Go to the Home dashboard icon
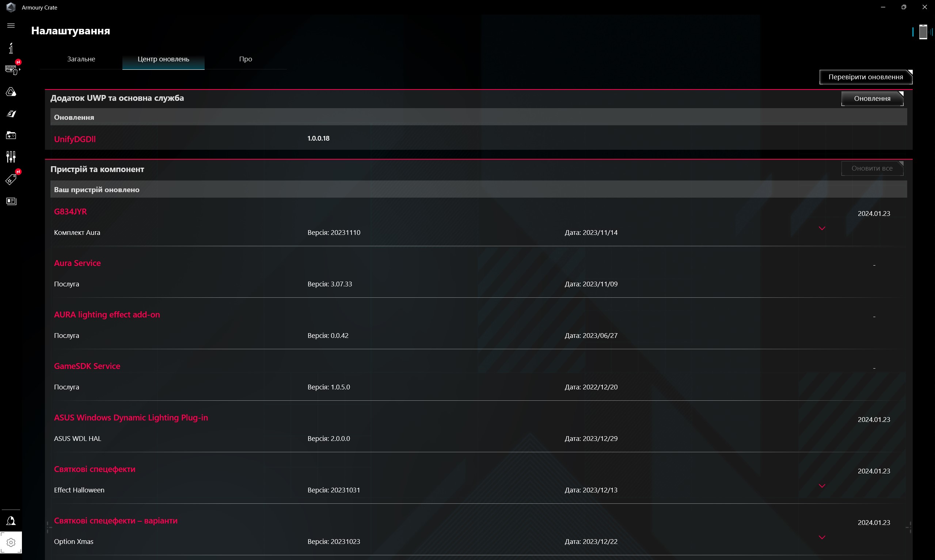 click(11, 48)
